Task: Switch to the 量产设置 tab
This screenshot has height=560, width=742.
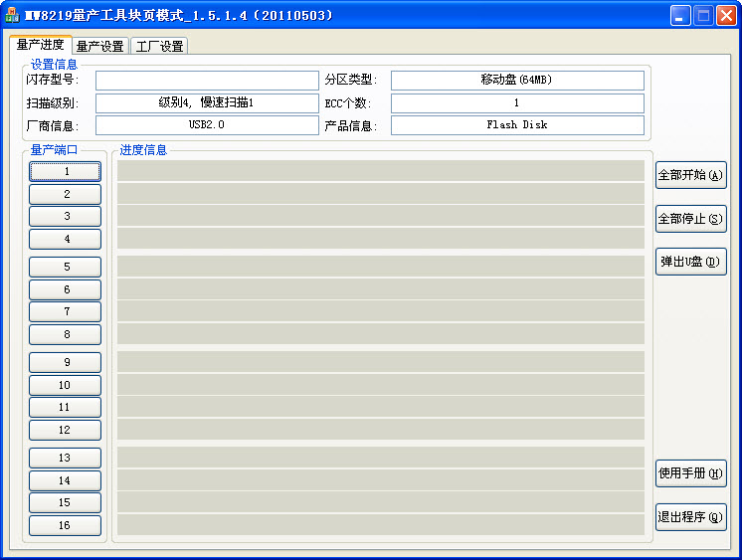Action: [x=99, y=46]
